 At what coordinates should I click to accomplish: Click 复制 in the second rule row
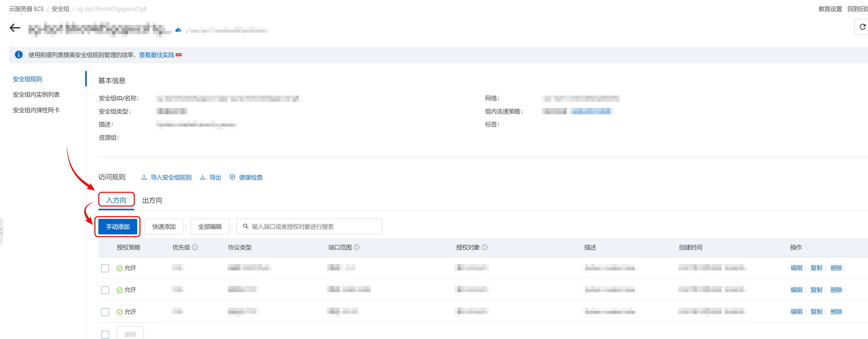click(816, 290)
